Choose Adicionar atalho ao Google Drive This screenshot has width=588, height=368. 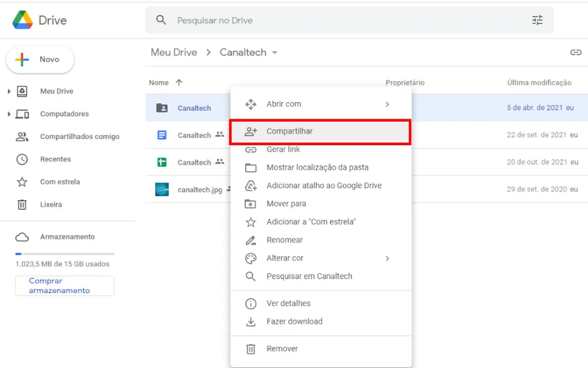tap(321, 185)
